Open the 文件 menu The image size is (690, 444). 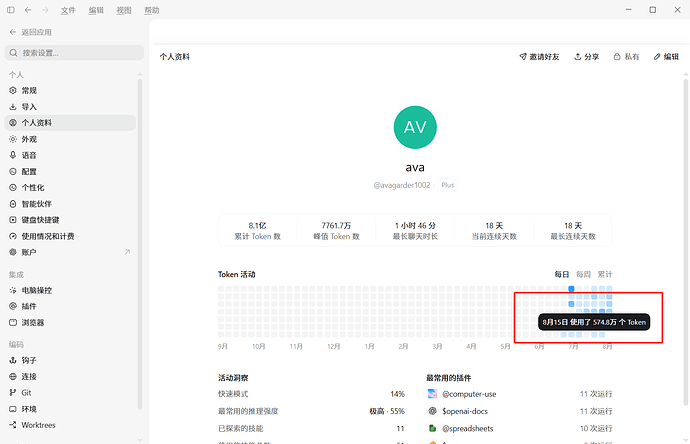click(68, 10)
